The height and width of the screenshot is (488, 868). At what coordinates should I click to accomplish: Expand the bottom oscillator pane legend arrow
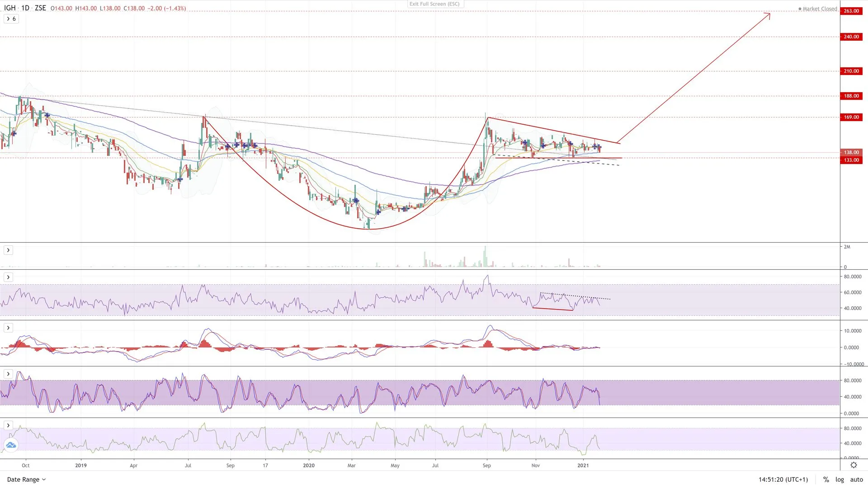(8, 426)
